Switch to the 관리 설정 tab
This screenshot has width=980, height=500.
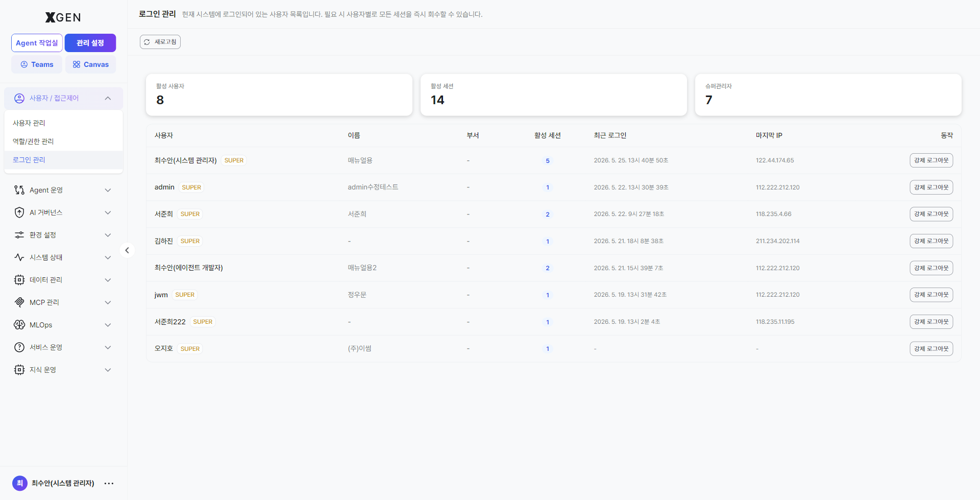click(90, 43)
